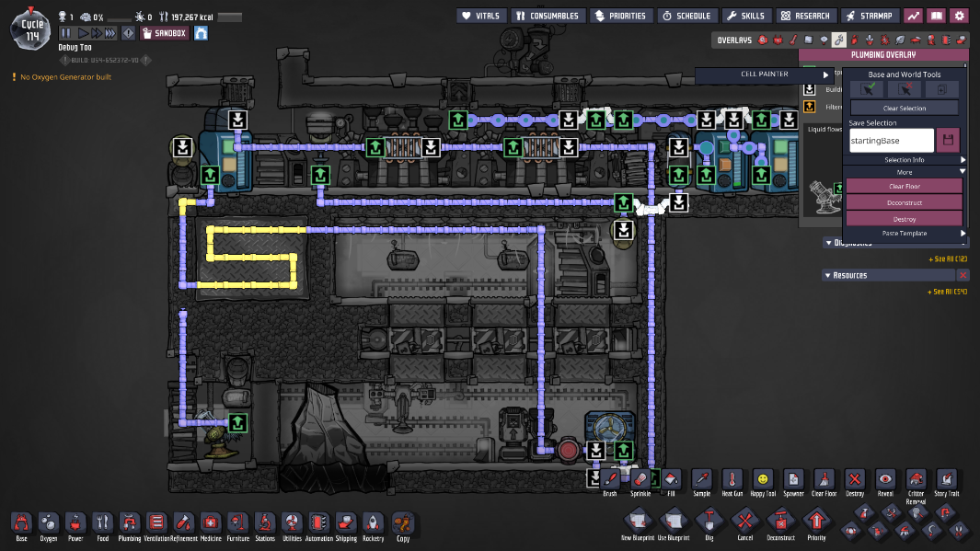Set game to double fast-forward speed
The image size is (980, 551).
click(96, 33)
